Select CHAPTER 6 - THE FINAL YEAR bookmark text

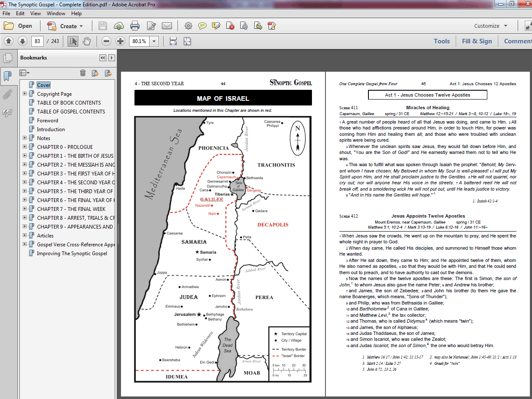point(75,200)
